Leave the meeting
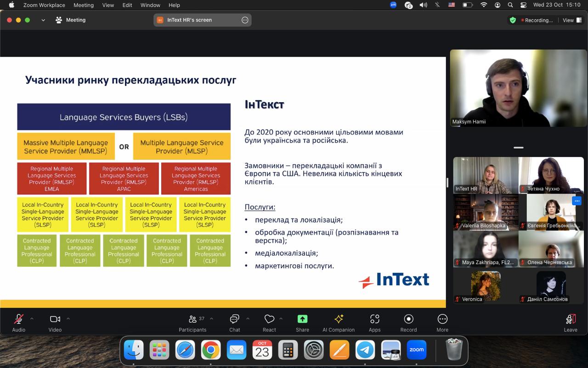 click(x=571, y=322)
